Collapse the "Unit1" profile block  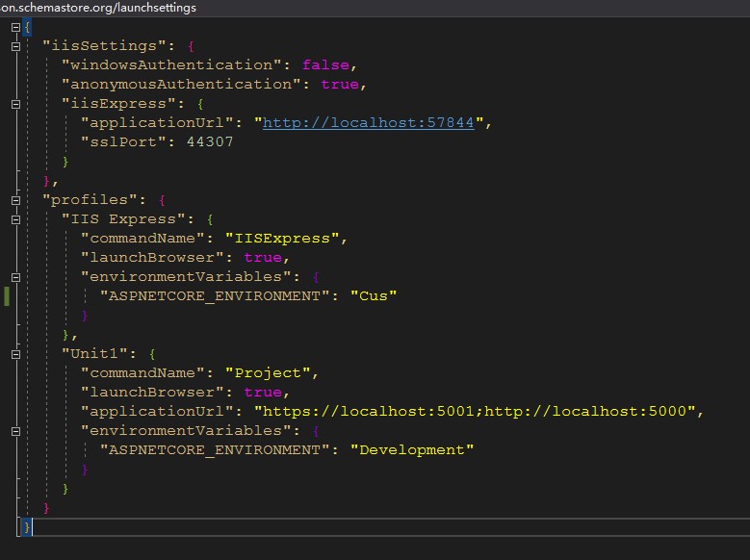(x=15, y=354)
